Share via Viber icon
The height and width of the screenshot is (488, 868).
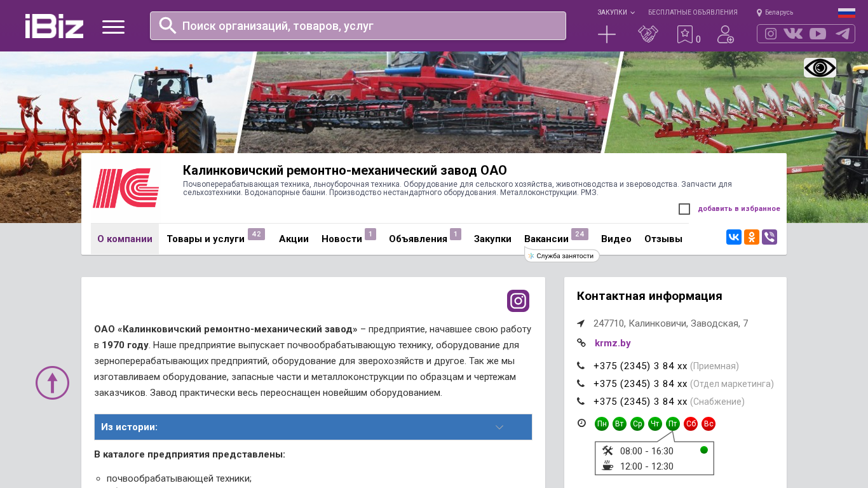tap(770, 237)
